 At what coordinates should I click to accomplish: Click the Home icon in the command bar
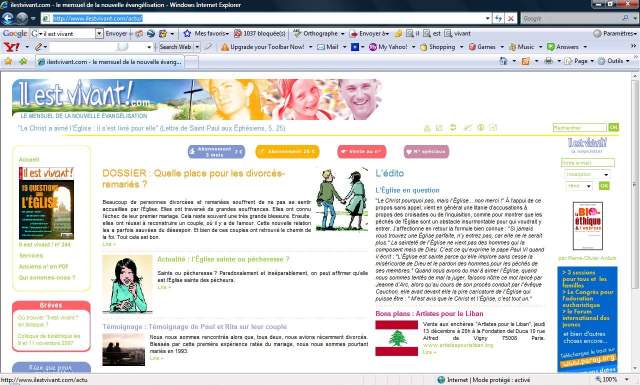click(503, 61)
